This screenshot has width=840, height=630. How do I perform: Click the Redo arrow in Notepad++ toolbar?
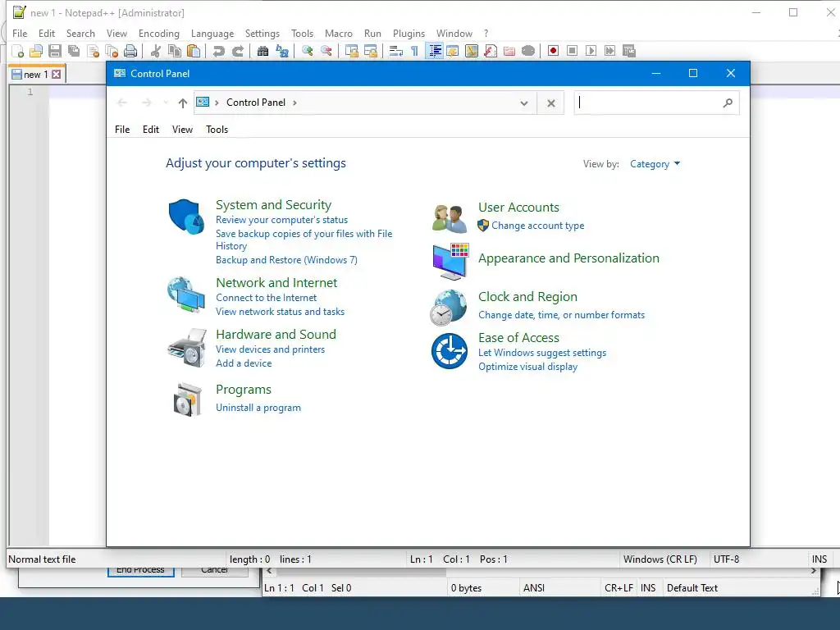coord(238,51)
